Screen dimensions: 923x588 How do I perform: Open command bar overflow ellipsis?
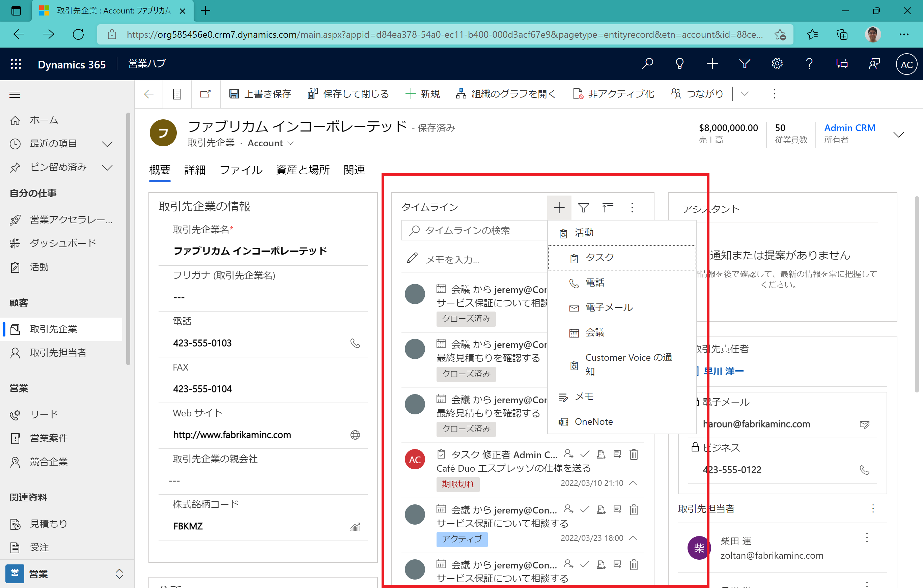coord(774,94)
